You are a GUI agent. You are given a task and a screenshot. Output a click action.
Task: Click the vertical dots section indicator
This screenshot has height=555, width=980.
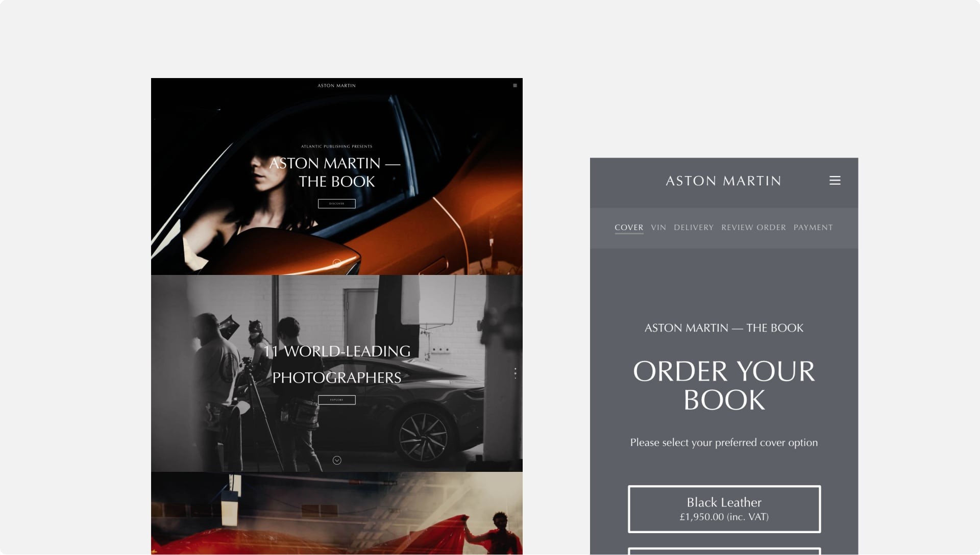[515, 373]
